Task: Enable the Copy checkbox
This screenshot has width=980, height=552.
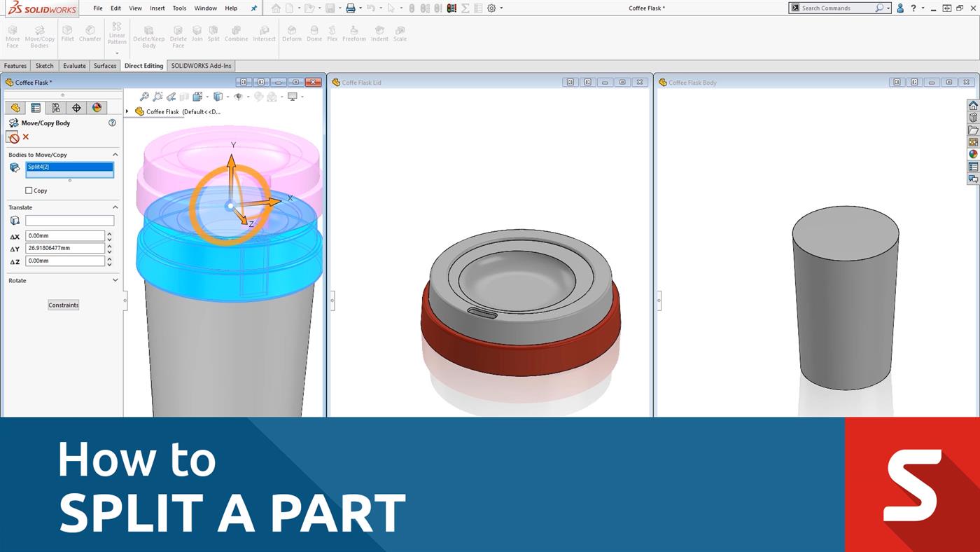Action: pos(29,191)
